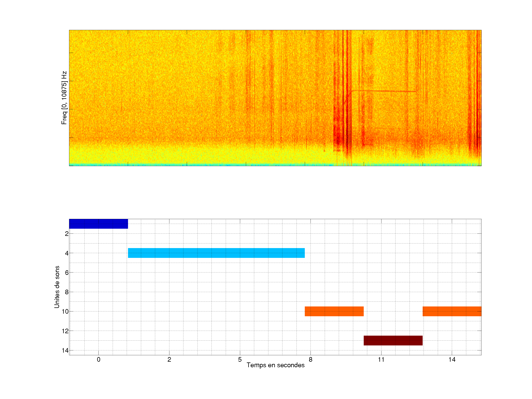
Task: Click the 'Temps en secondes' axis label
Action: click(x=275, y=365)
